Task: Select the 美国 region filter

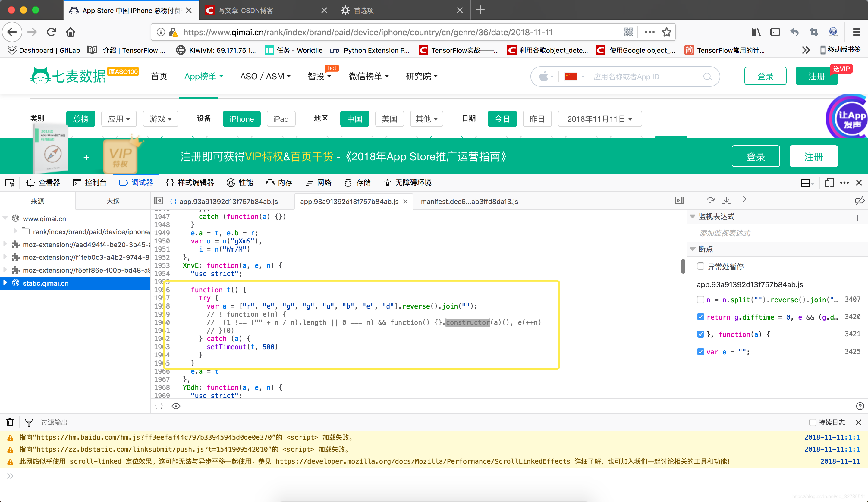Action: click(x=389, y=119)
